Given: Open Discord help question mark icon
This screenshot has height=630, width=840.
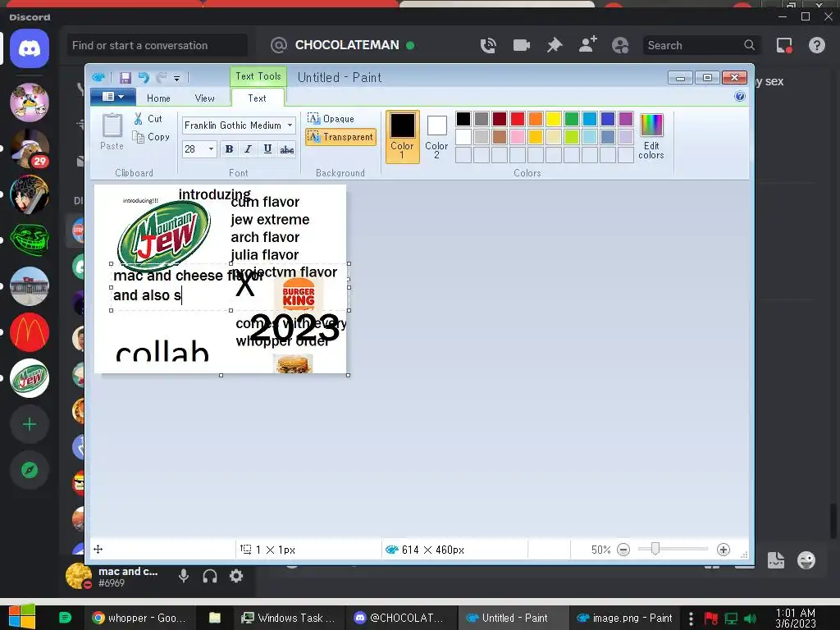Looking at the screenshot, I should tap(817, 46).
